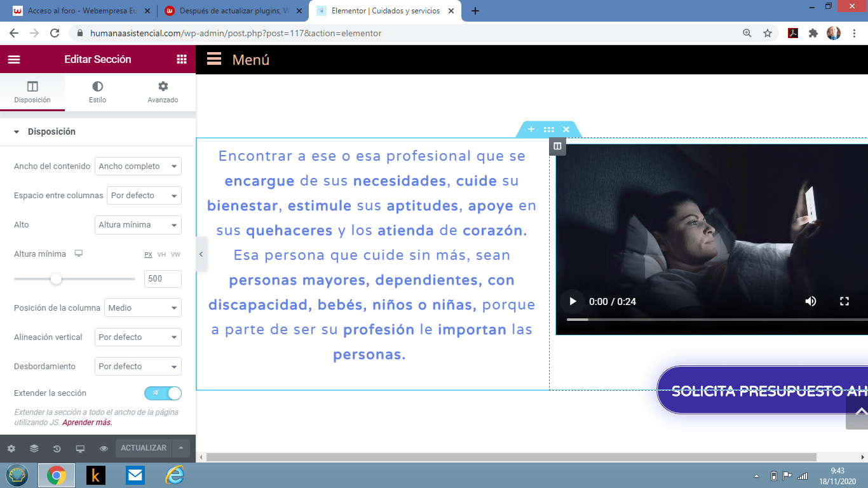This screenshot has width=868, height=488.
Task: Open the mail app in the taskbar
Action: tap(135, 475)
